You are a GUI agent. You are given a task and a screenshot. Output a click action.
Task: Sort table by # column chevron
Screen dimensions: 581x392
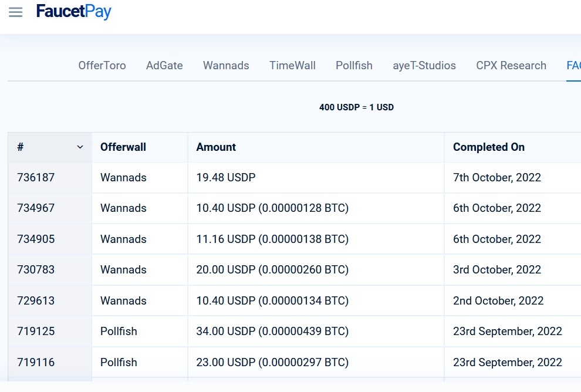coord(80,147)
